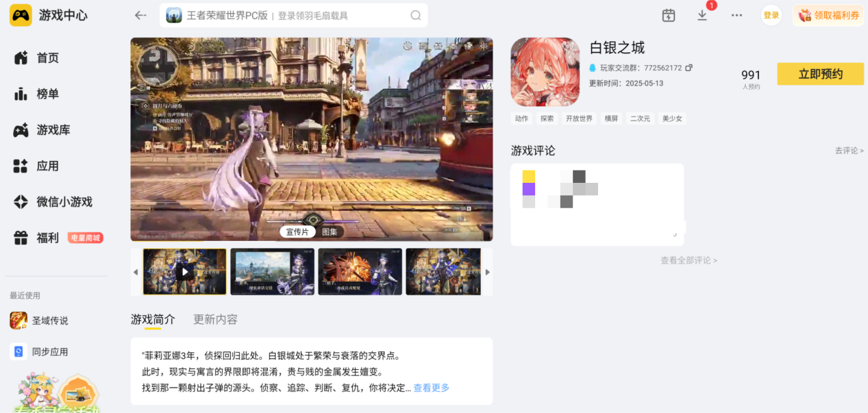Open the 微信小游戏 icon
The height and width of the screenshot is (413, 868).
pos(21,202)
